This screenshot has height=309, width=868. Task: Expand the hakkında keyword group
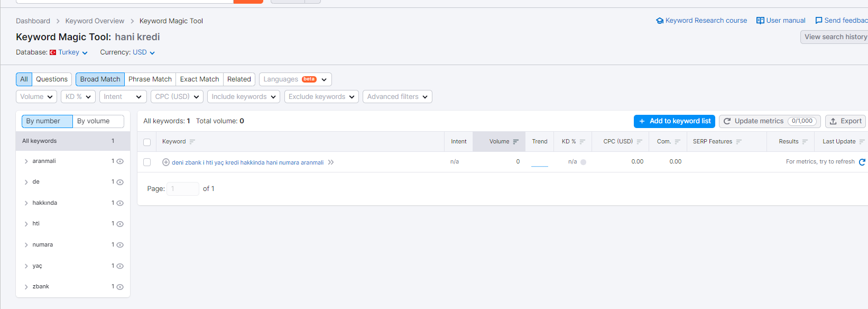26,203
